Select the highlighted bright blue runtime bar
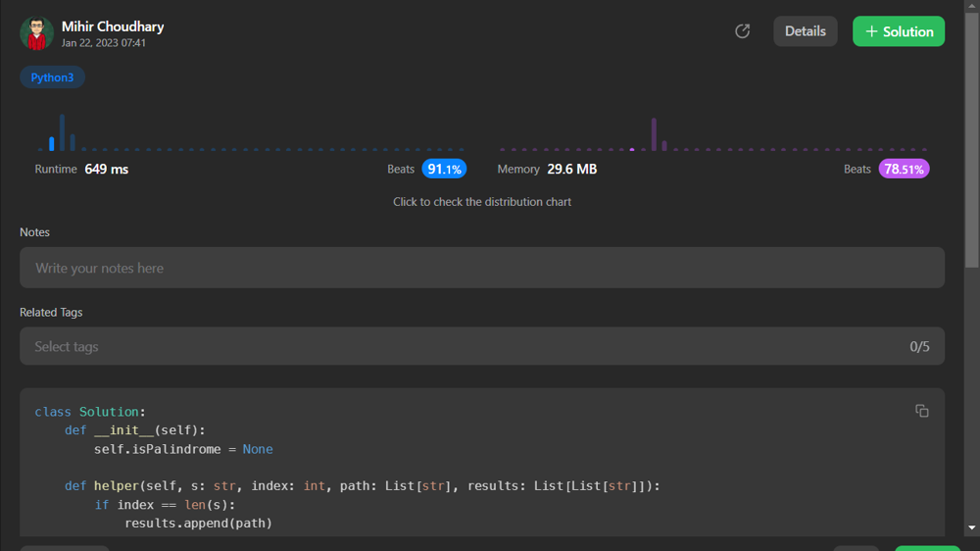The width and height of the screenshot is (980, 551). coord(52,144)
